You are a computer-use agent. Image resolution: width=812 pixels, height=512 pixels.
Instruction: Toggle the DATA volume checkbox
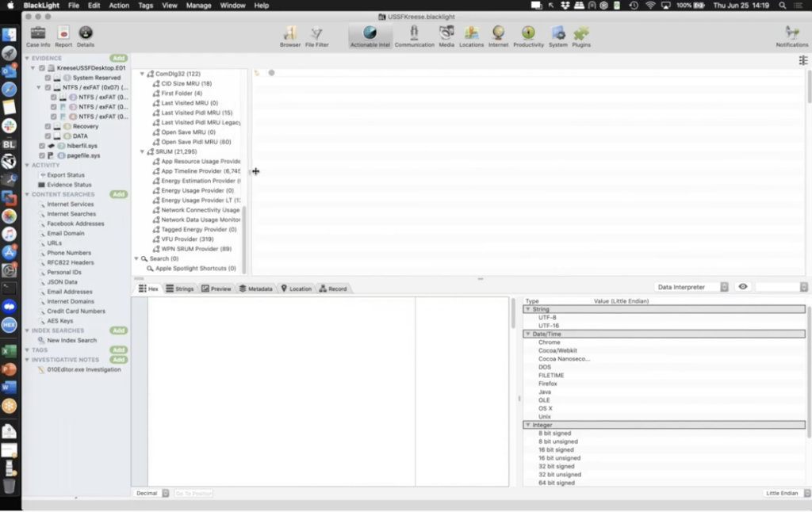click(48, 136)
